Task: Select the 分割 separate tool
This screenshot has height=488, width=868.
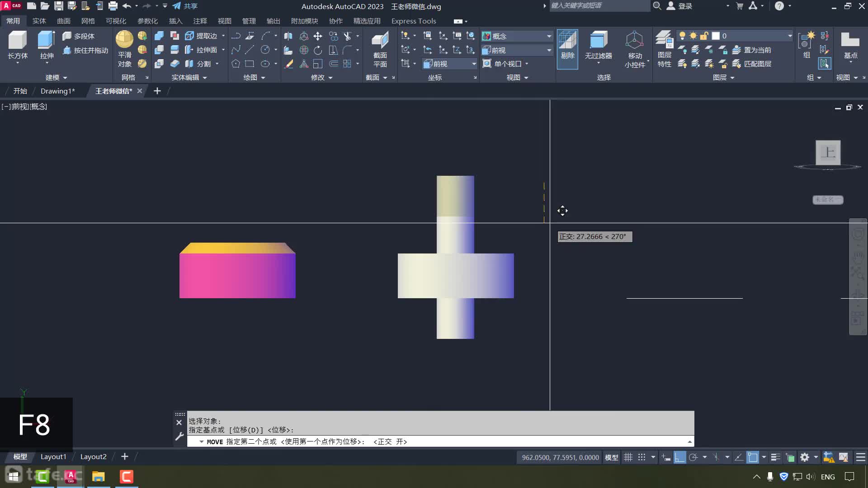Action: coord(198,64)
